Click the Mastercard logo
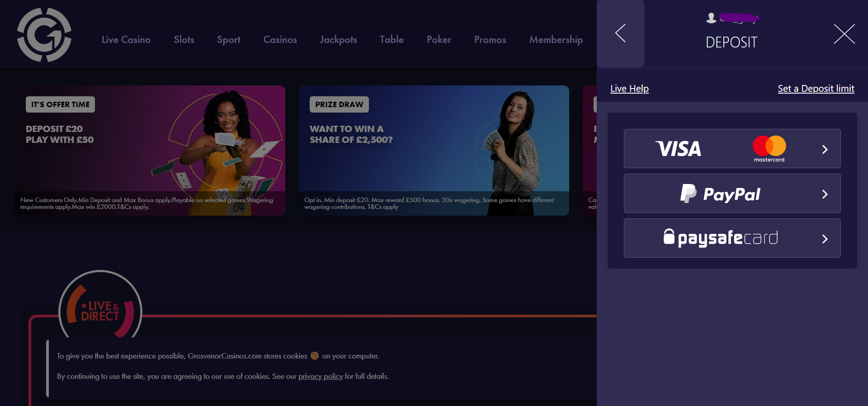Image resolution: width=868 pixels, height=406 pixels. (769, 149)
